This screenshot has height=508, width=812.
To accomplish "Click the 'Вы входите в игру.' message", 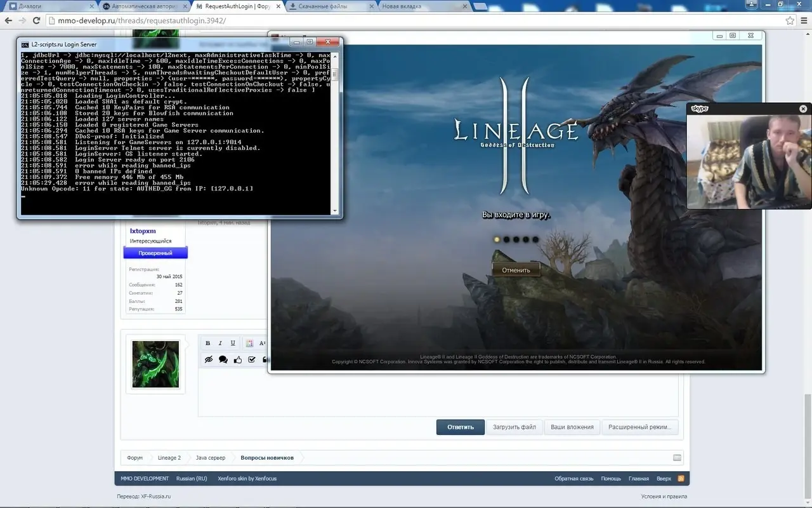I will coord(516,215).
